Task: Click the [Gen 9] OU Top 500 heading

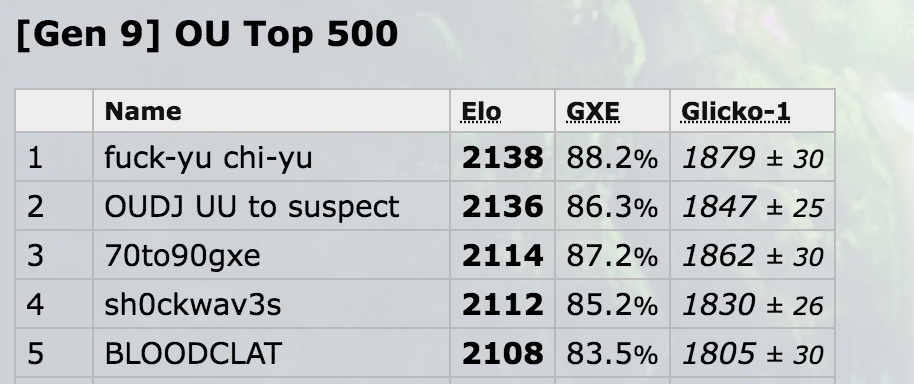Action: (207, 34)
